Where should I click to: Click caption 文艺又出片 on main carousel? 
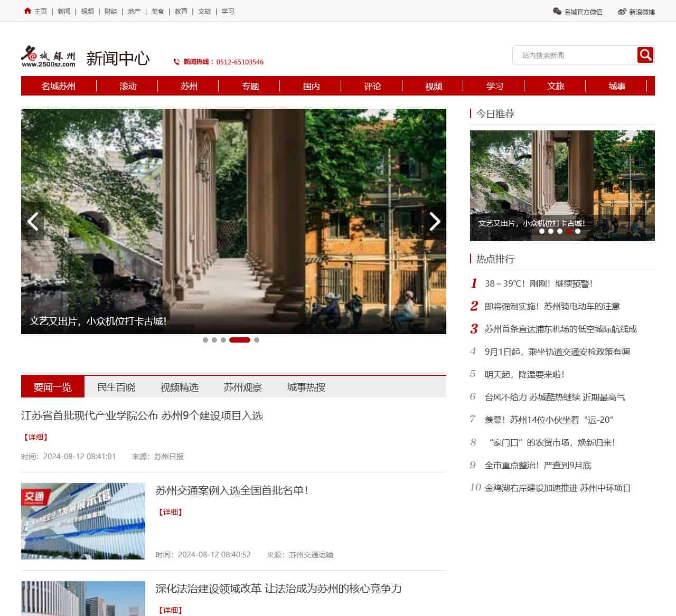(98, 321)
